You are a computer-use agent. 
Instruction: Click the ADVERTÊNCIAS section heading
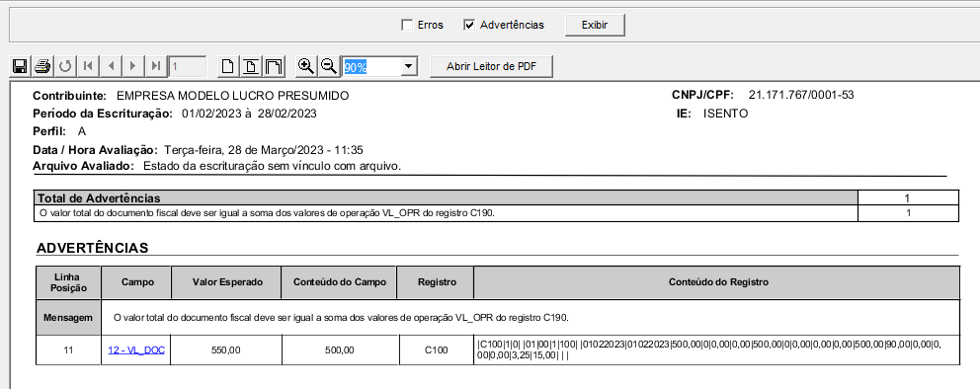click(x=93, y=248)
